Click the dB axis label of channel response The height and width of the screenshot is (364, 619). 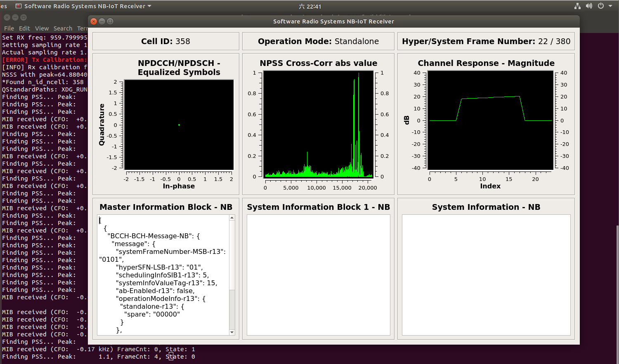tap(406, 120)
